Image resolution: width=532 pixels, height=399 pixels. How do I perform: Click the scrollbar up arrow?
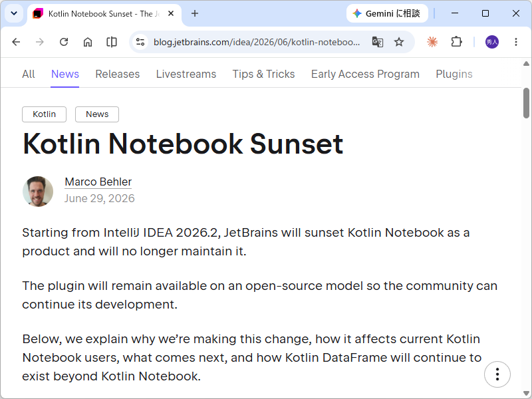pyautogui.click(x=526, y=63)
